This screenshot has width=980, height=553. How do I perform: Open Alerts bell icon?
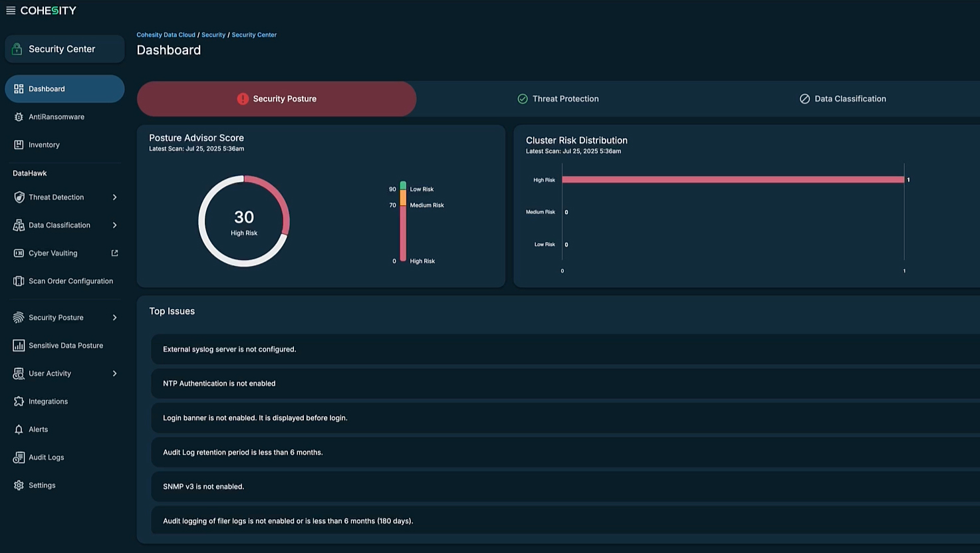[19, 429]
